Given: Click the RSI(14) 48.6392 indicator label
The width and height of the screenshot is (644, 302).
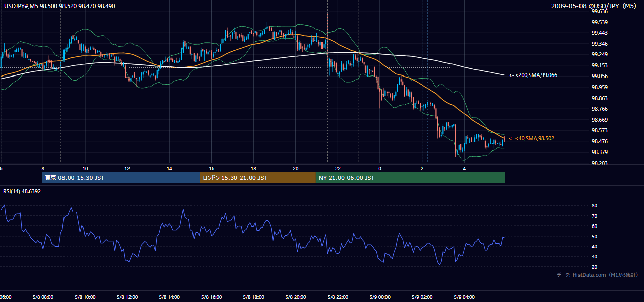Looking at the screenshot, I should pyautogui.click(x=22, y=191).
